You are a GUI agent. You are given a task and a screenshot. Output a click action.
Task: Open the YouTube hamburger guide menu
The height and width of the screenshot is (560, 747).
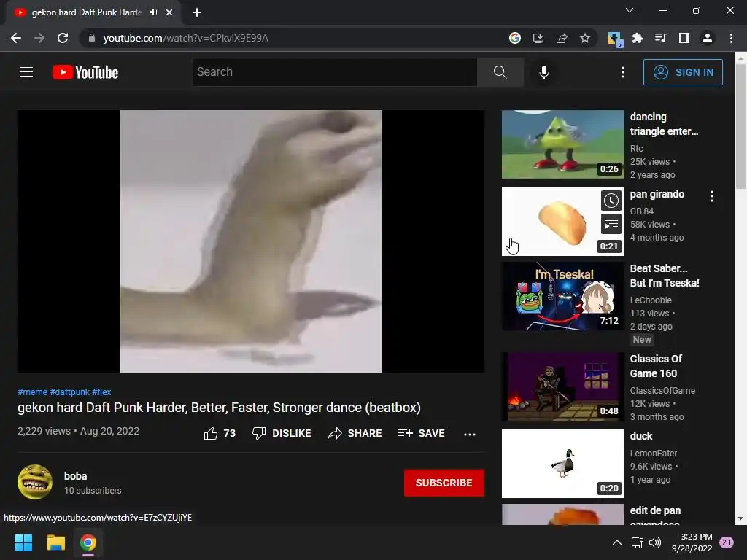coord(26,72)
